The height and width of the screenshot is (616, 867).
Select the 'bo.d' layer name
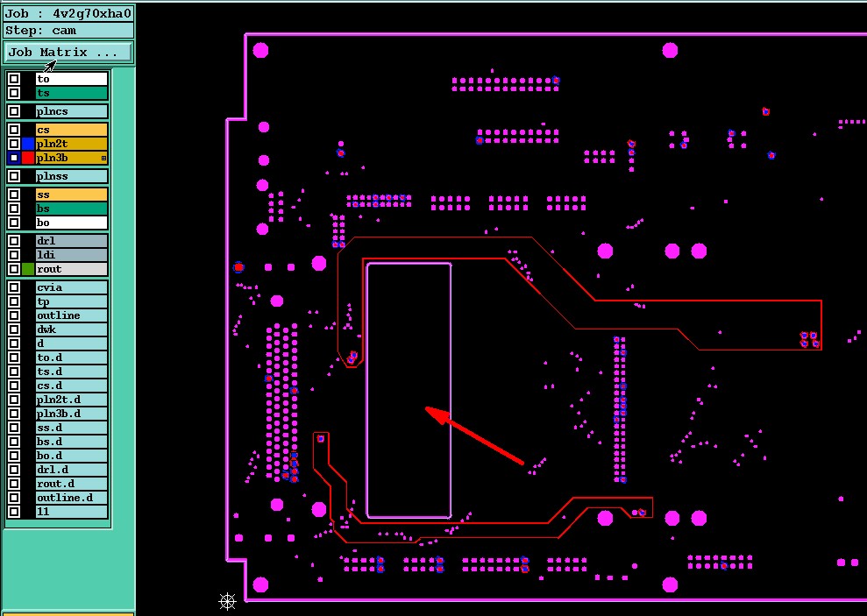click(71, 456)
